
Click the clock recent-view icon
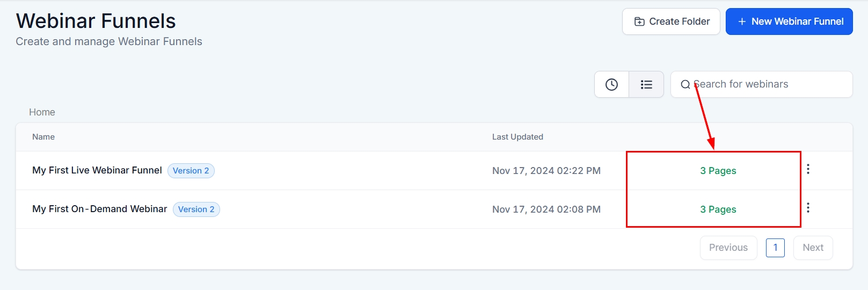click(x=611, y=84)
